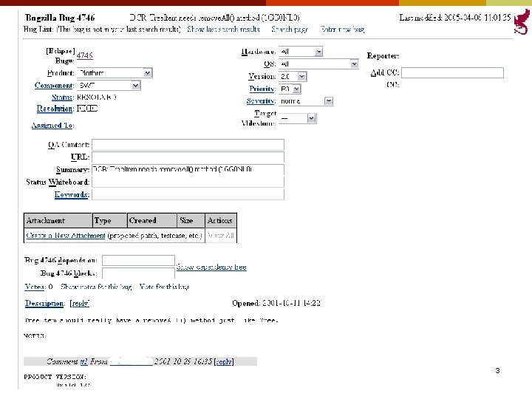Open the Search page link
The image size is (532, 399).
click(290, 30)
